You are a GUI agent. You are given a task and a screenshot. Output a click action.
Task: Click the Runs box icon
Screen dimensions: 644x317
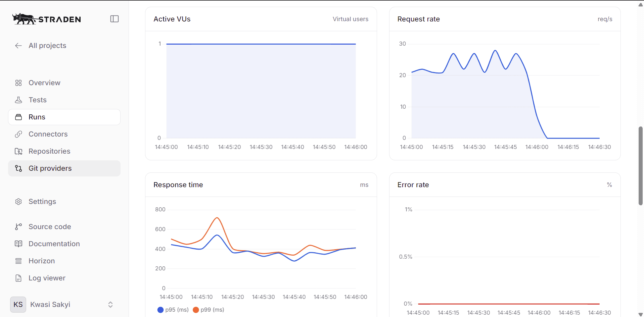click(x=18, y=117)
